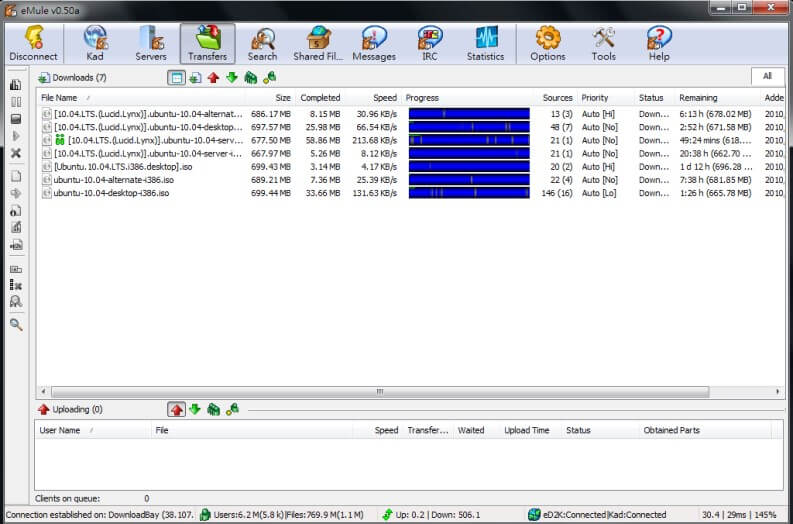Click the Users and Files status bar icon
The height and width of the screenshot is (524, 793).
tap(205, 515)
